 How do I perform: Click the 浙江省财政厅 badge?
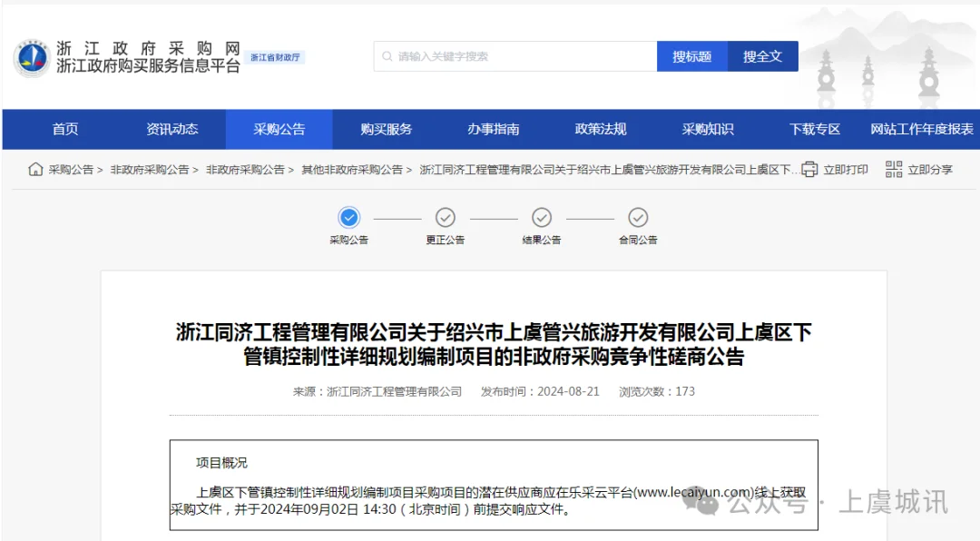(x=275, y=57)
